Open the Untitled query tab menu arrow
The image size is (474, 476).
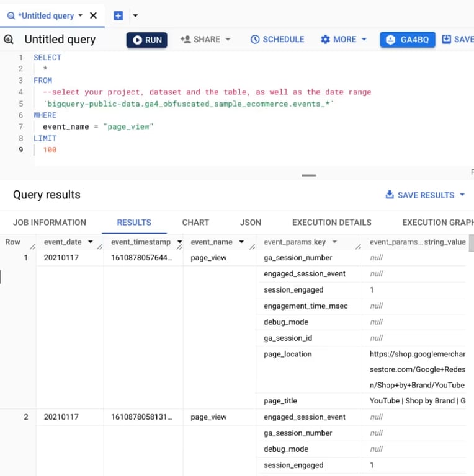click(x=81, y=15)
